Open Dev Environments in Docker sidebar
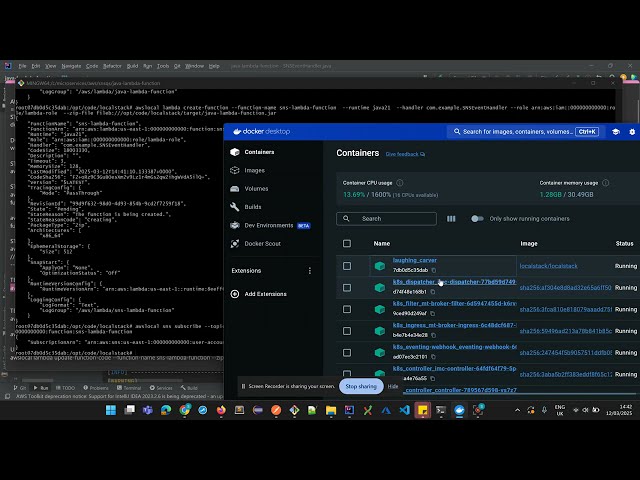Image resolution: width=640 pixels, height=480 pixels. pyautogui.click(x=270, y=225)
